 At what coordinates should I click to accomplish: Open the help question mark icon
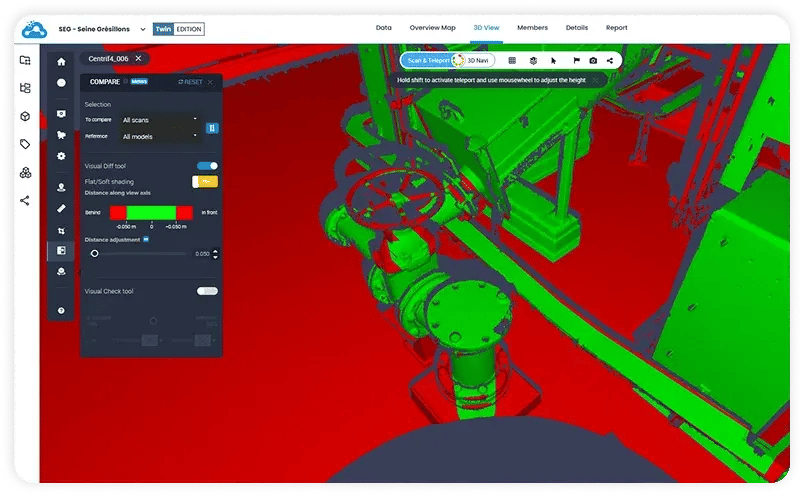click(61, 310)
